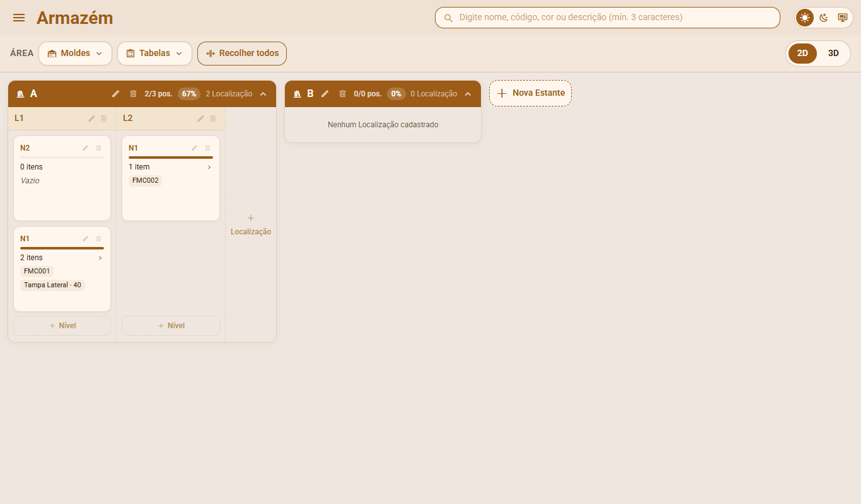Switch to 2D view

[x=802, y=54]
